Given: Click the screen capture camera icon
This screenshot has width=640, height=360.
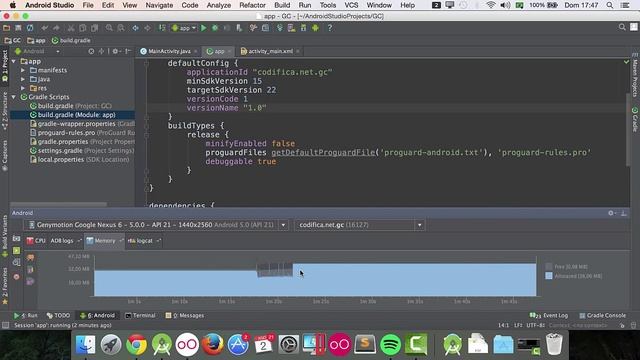Looking at the screenshot, I should pos(16,238).
